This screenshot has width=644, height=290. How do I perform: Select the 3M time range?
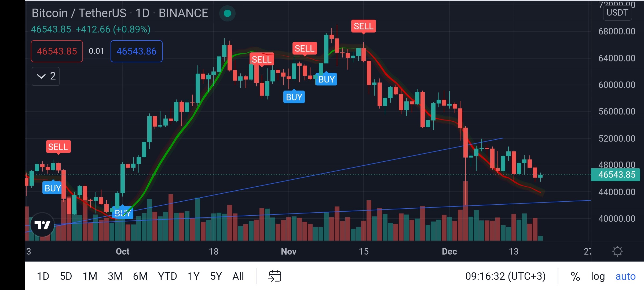coord(115,276)
